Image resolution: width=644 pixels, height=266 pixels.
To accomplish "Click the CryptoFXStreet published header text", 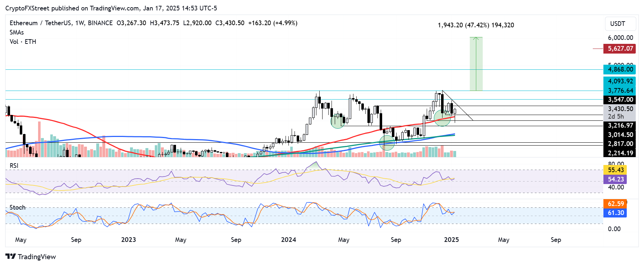I will coord(111,8).
